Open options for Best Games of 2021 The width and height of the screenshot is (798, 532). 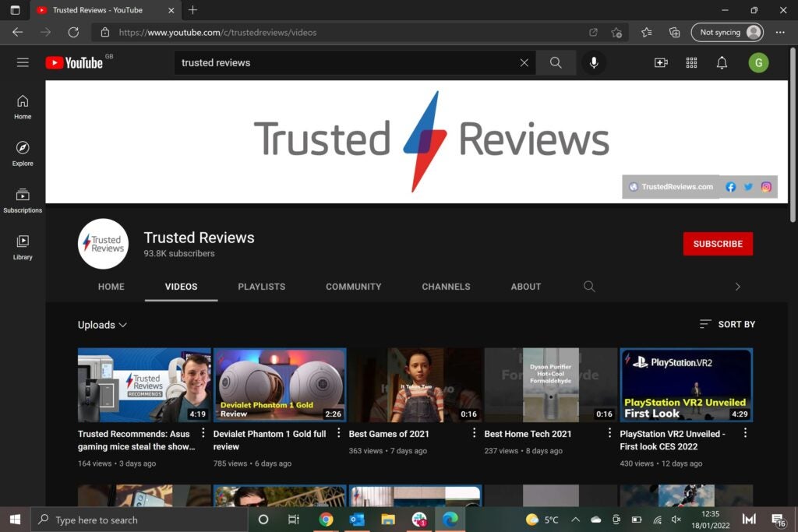[474, 433]
